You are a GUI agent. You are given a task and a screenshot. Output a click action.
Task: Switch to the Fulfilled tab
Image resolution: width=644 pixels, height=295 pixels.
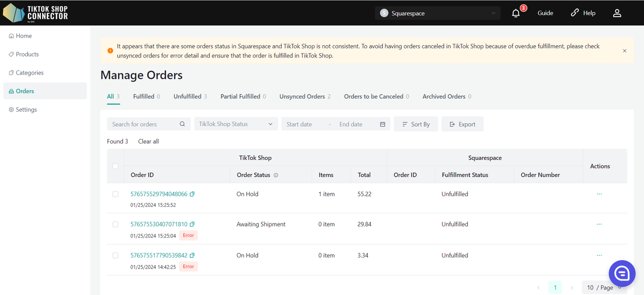(146, 96)
